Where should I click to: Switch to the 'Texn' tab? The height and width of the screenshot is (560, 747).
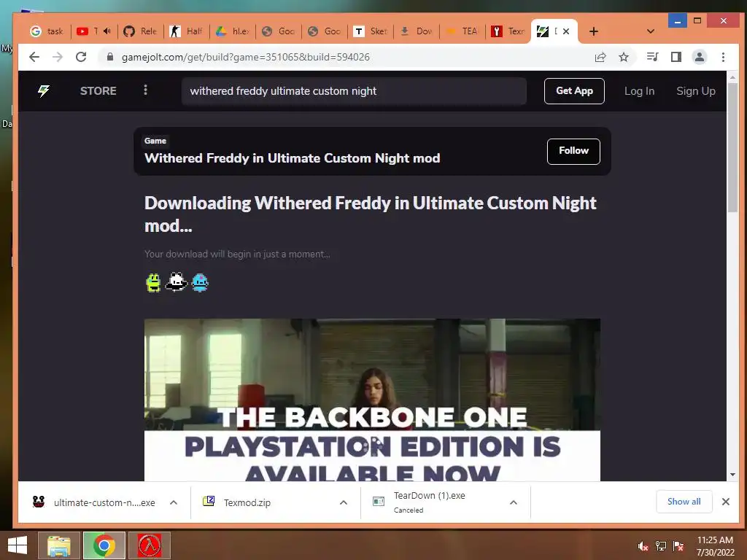508,31
